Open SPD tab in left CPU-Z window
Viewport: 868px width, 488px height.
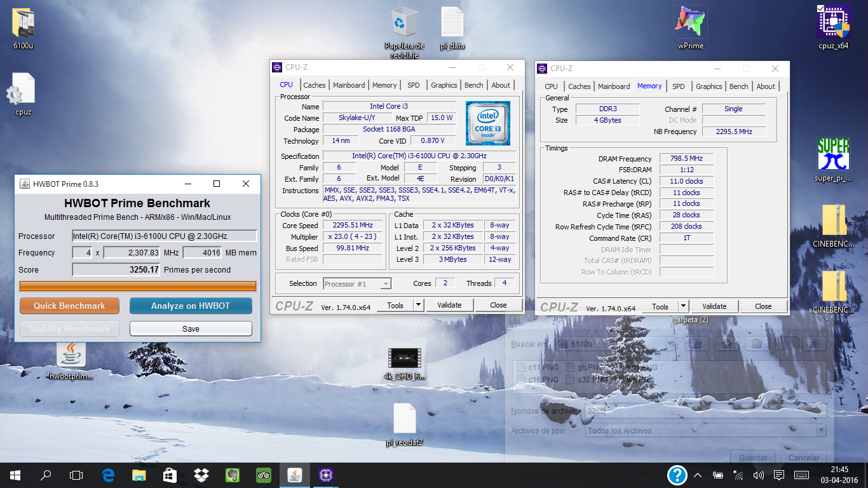[x=414, y=85]
